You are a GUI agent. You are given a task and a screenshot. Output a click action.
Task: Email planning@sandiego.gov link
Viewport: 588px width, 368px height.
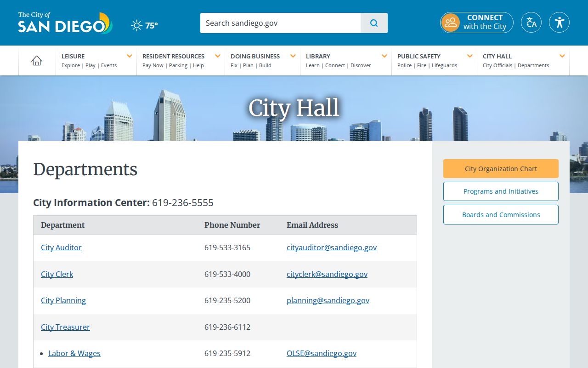328,300
